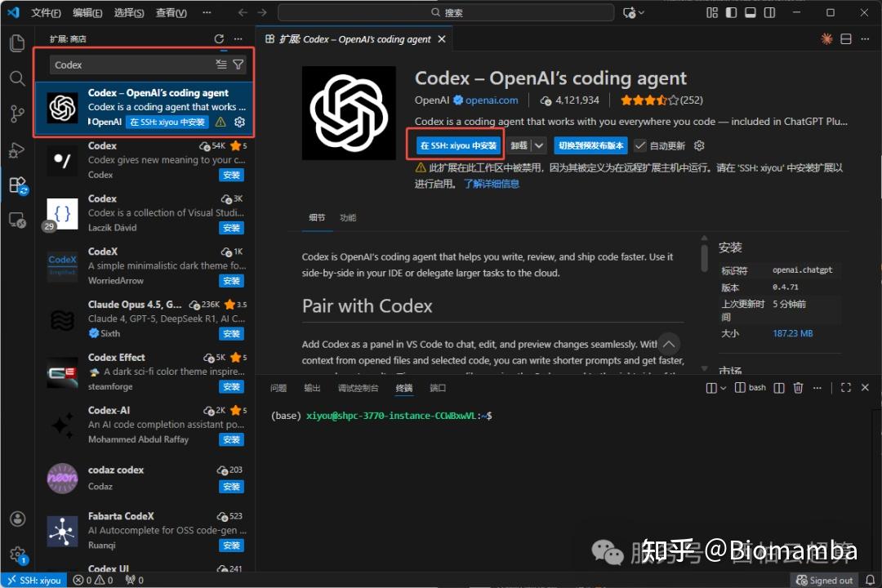Open Copilot chat menu in title bar
Image resolution: width=882 pixels, height=588 pixels.
634,12
